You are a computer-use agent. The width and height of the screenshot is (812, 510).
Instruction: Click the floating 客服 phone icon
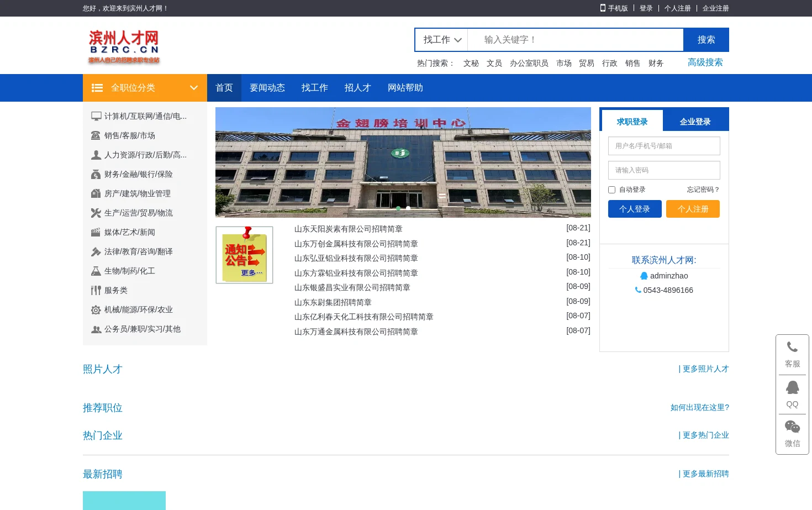(792, 347)
